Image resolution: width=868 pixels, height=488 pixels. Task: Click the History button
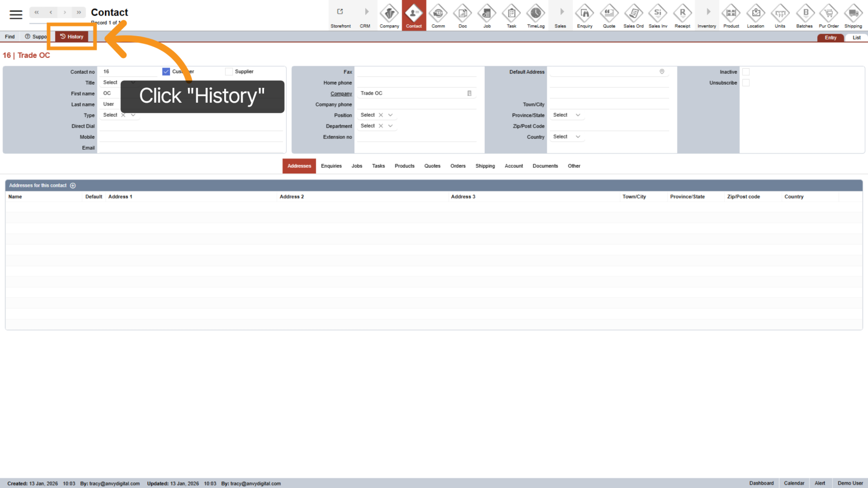pos(72,36)
